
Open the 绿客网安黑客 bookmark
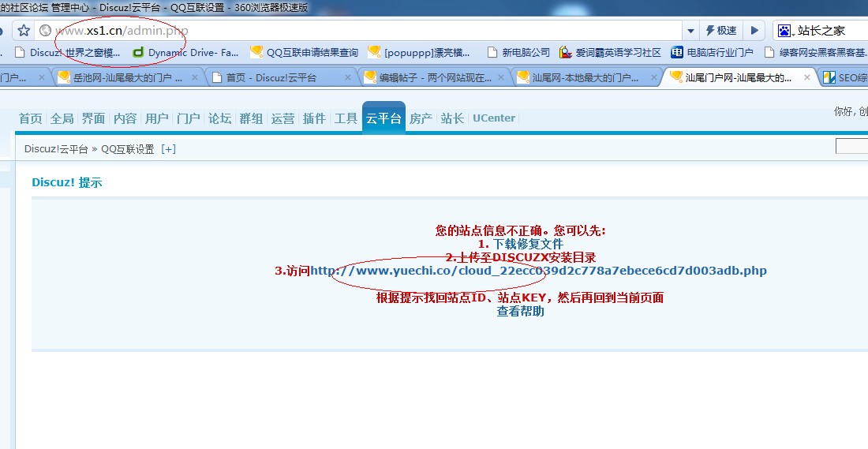pyautogui.click(x=815, y=53)
